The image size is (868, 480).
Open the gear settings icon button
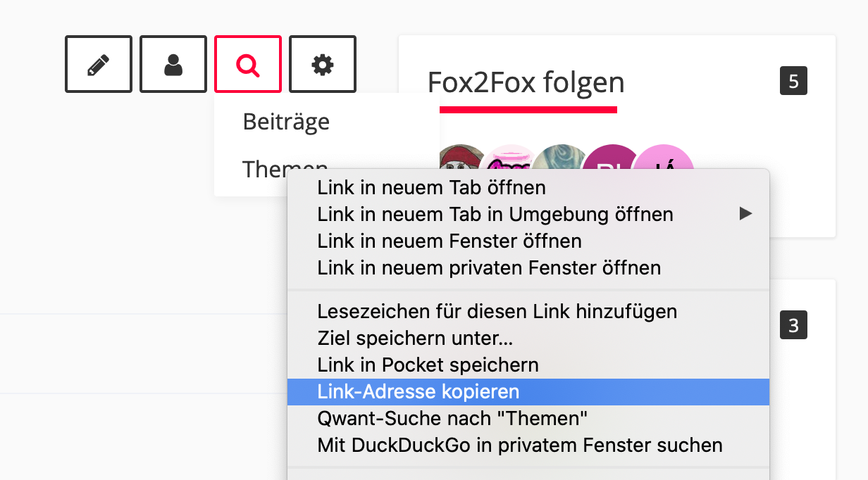pyautogui.click(x=323, y=65)
